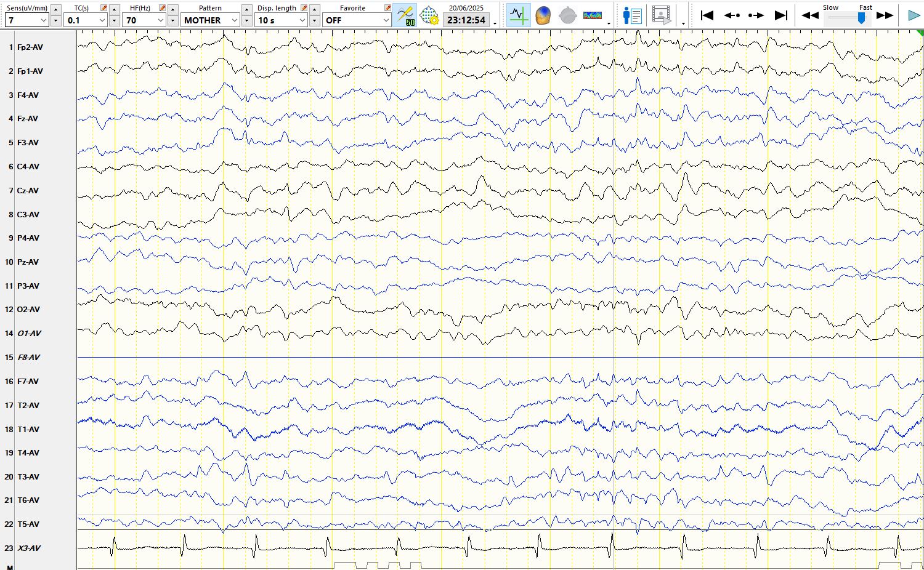Screen dimensions: 924x570
Task: Jump to the start of the recording
Action: click(707, 15)
